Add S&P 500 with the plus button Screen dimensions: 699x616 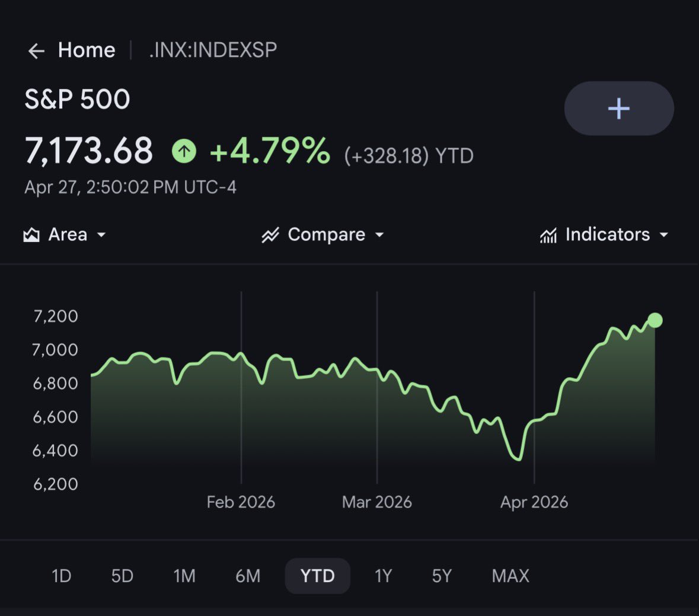[619, 108]
